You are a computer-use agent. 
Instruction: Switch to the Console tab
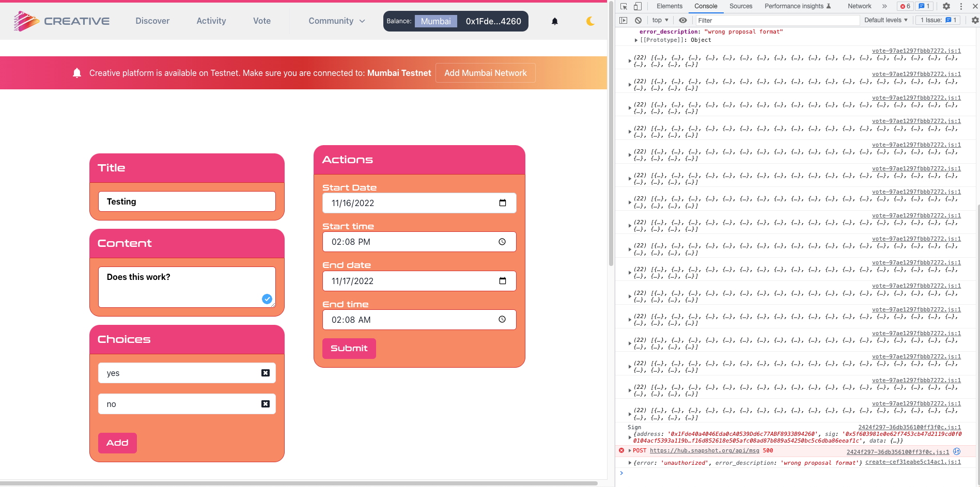[706, 6]
